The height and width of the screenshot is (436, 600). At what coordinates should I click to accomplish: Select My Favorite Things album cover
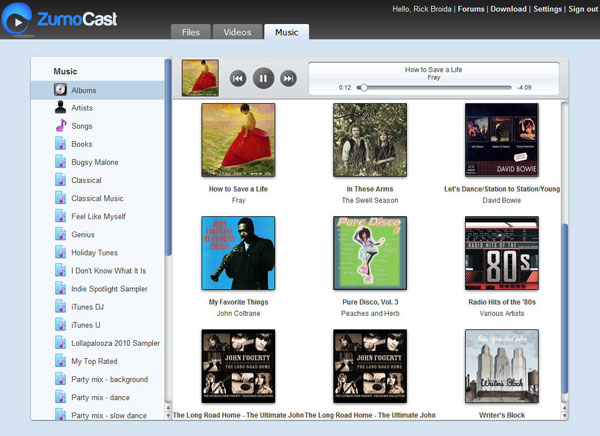tap(238, 252)
